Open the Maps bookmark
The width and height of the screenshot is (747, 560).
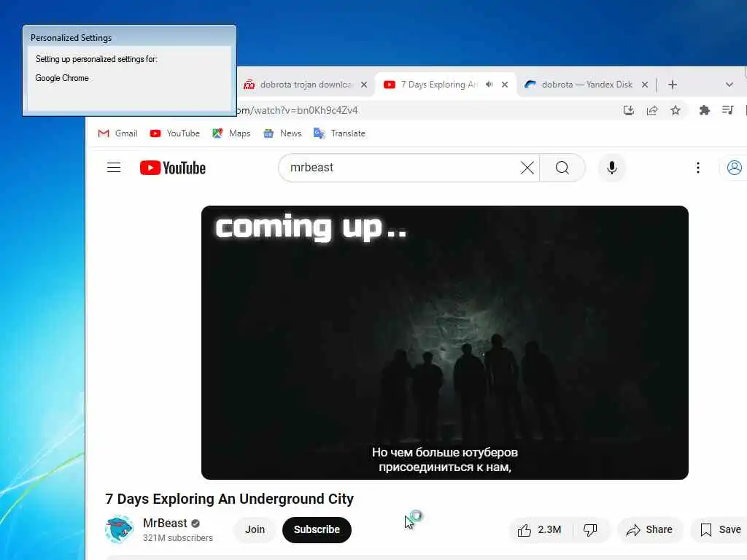pos(231,133)
